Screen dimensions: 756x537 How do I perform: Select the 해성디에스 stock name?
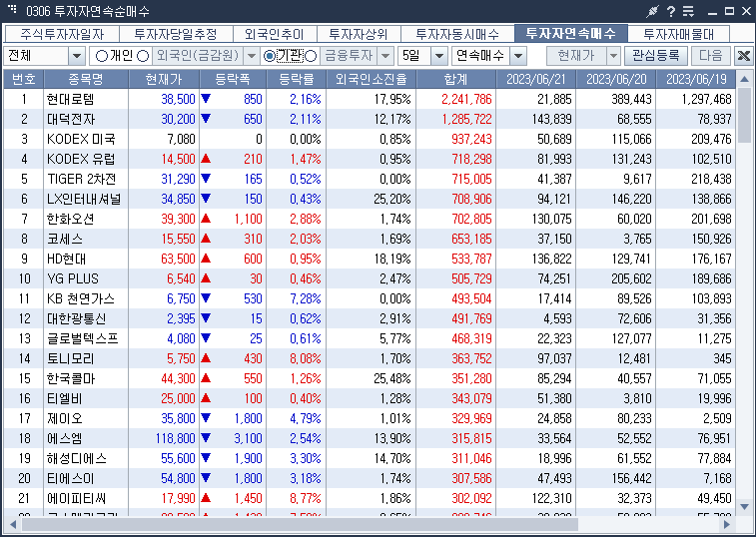[77, 458]
